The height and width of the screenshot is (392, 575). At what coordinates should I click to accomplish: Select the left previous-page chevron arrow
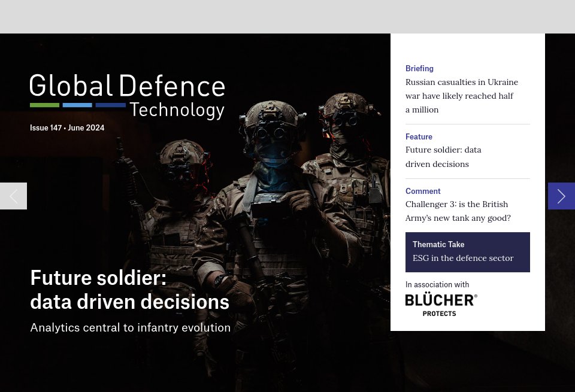tap(13, 196)
